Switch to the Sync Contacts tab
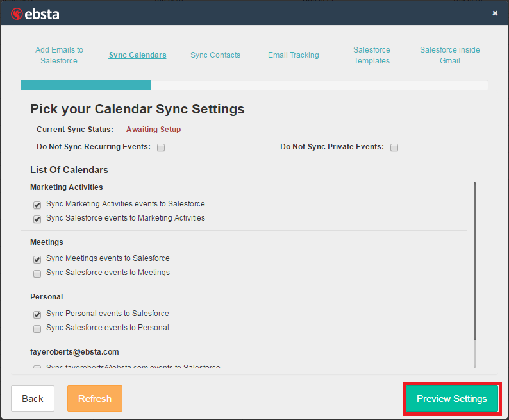 [x=215, y=55]
